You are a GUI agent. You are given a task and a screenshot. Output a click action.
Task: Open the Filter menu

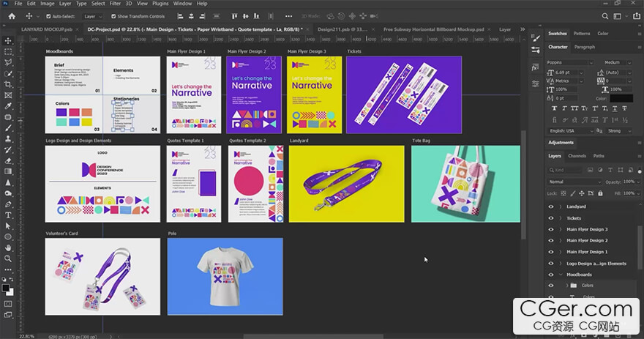tap(115, 3)
